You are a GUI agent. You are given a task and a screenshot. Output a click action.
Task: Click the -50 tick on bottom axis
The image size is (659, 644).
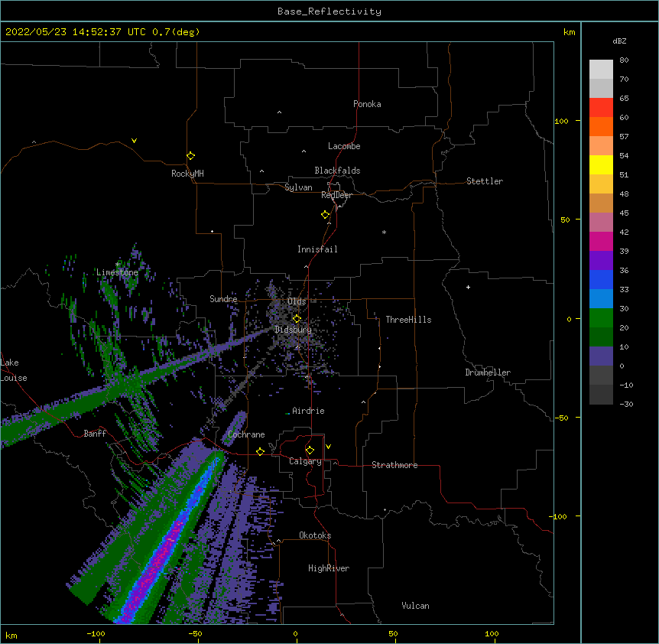click(x=195, y=633)
